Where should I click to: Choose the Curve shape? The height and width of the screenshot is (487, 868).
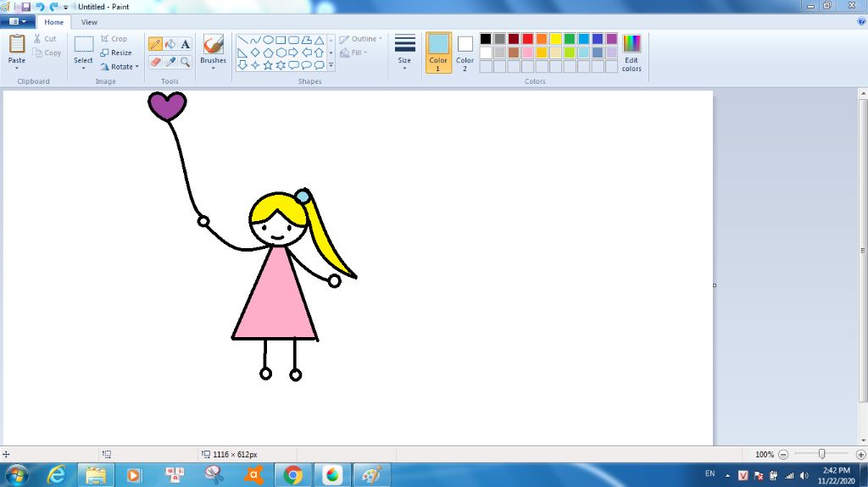click(x=255, y=40)
